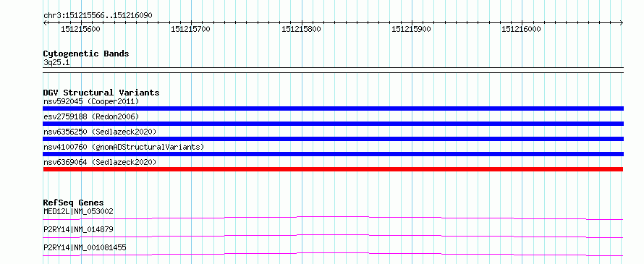Click ruler position 151215900

click(411, 29)
